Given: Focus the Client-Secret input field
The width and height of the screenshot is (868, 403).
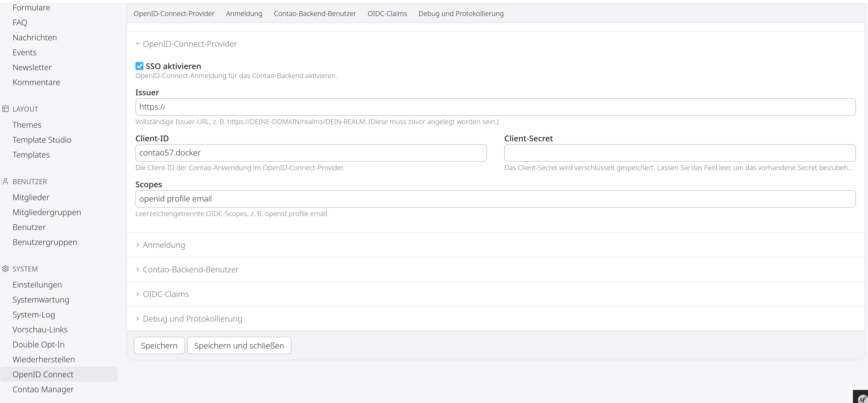Looking at the screenshot, I should 680,153.
